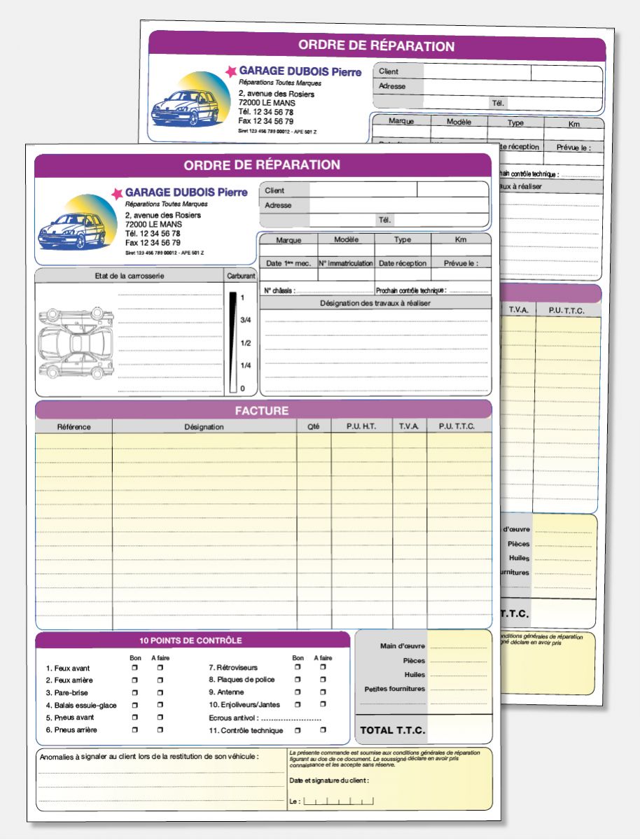Click the Ecrous antivol dotted field

coord(291,718)
